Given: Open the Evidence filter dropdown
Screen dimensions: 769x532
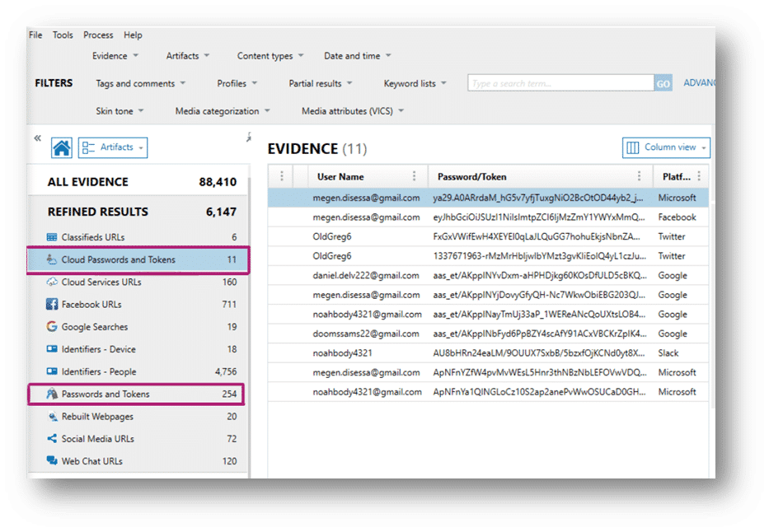Looking at the screenshot, I should pos(115,56).
